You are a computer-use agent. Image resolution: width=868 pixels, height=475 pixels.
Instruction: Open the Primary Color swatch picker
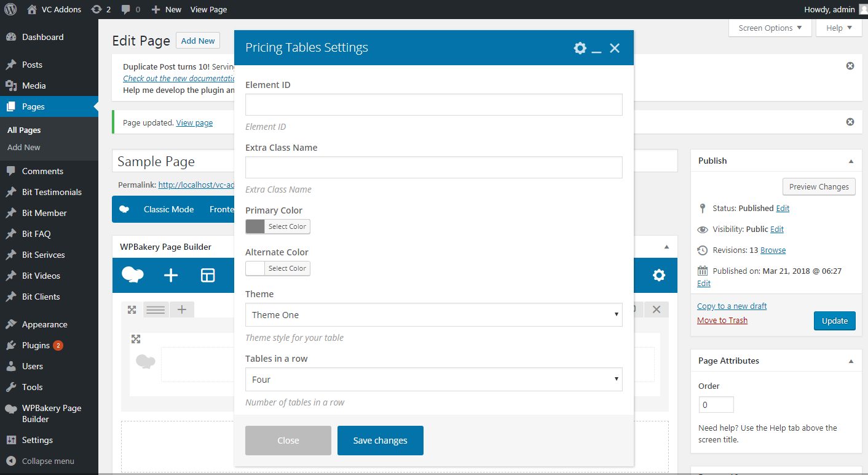(255, 226)
